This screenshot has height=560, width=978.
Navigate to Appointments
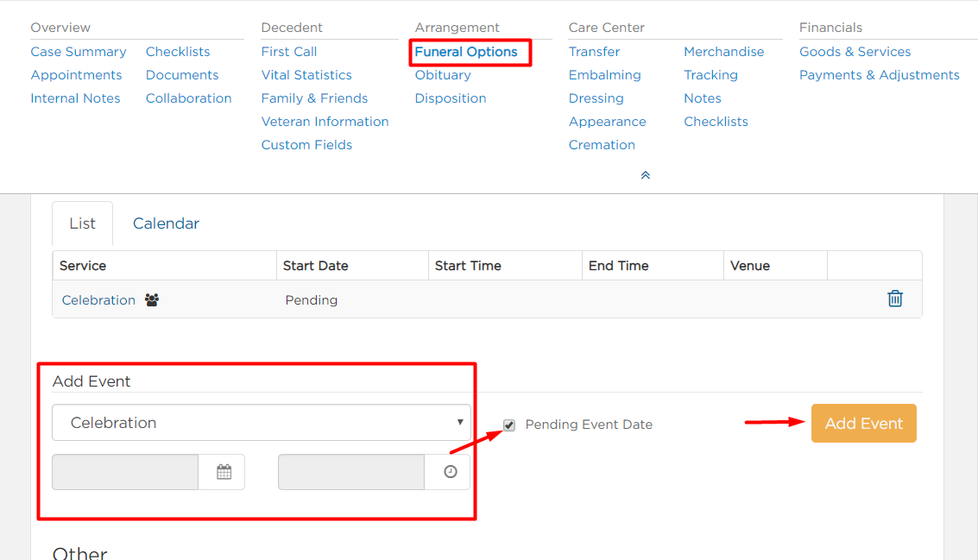click(76, 75)
